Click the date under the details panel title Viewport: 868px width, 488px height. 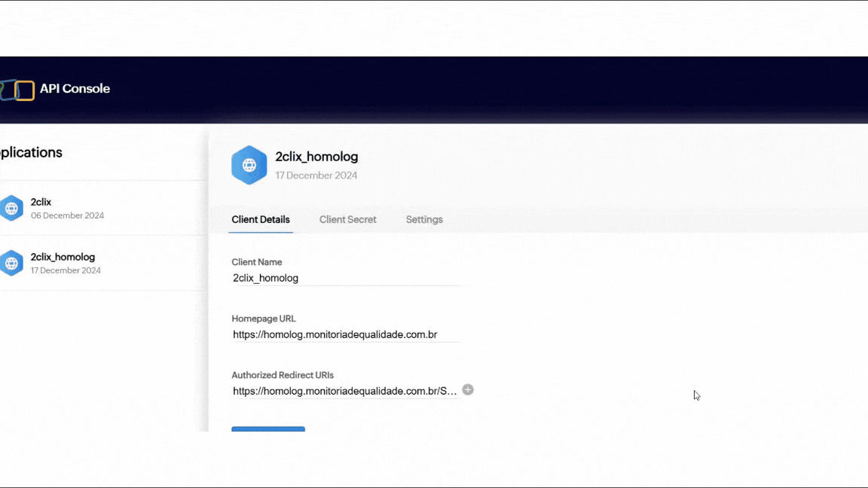point(316,175)
